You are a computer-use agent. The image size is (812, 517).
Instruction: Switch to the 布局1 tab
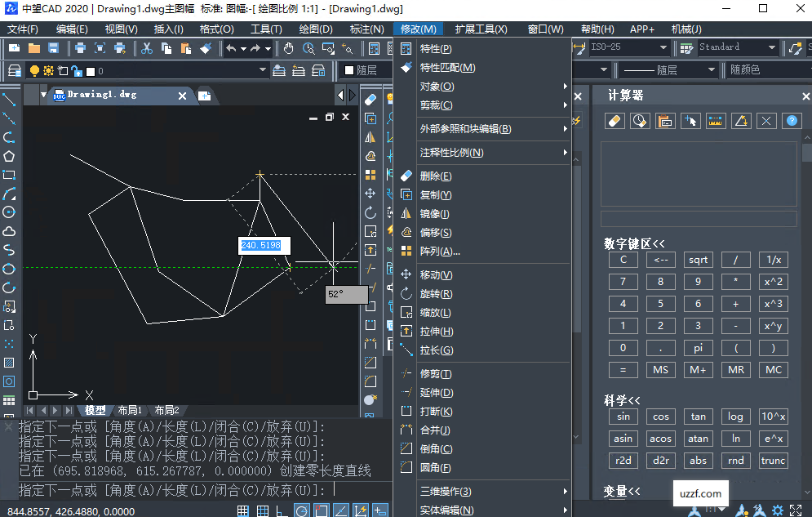point(129,409)
